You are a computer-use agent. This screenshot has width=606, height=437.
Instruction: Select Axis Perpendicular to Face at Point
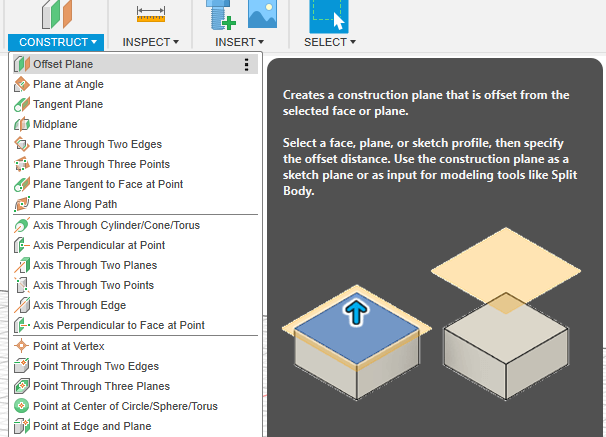135,325
